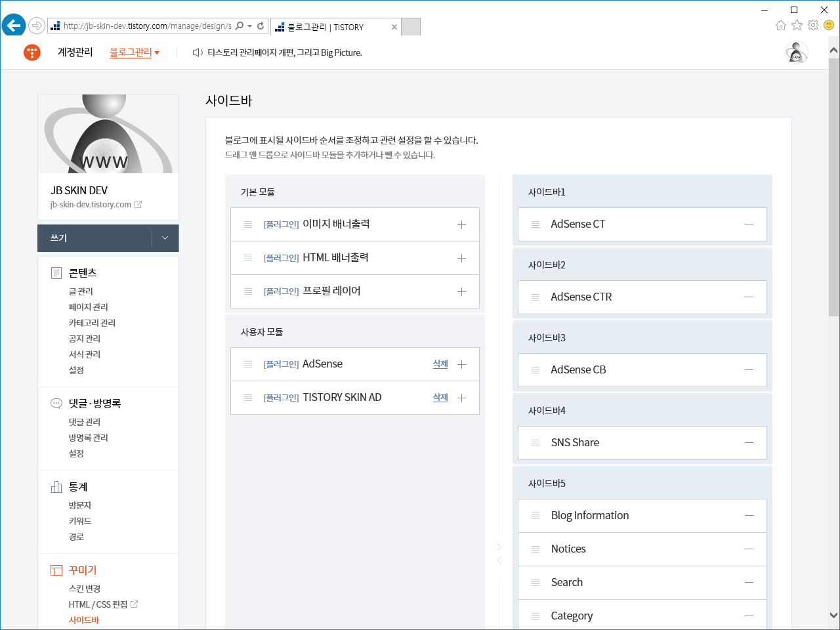Open the user profile avatar menu
Image resolution: width=840 pixels, height=630 pixels.
(797, 52)
